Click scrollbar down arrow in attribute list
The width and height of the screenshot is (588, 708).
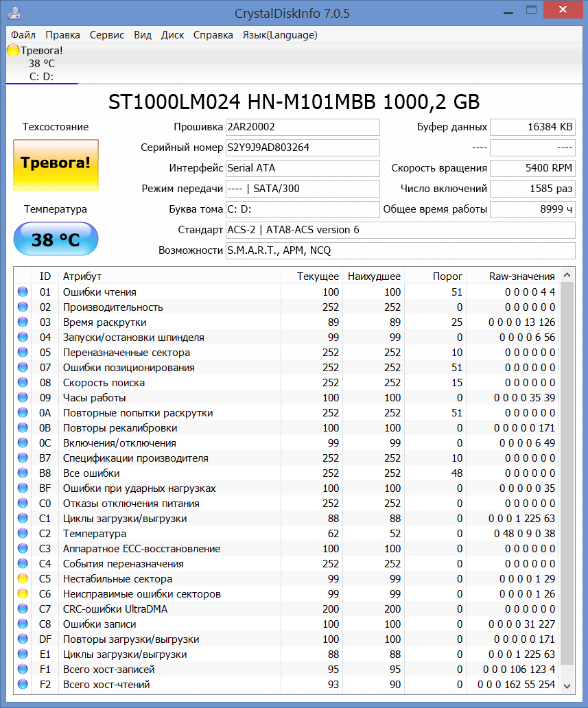(567, 686)
